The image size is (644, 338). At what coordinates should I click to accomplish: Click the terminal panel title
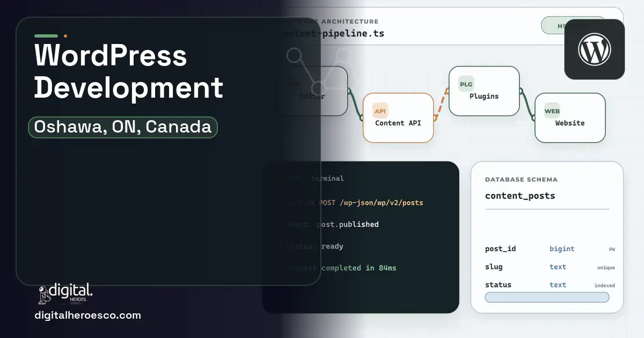point(327,178)
